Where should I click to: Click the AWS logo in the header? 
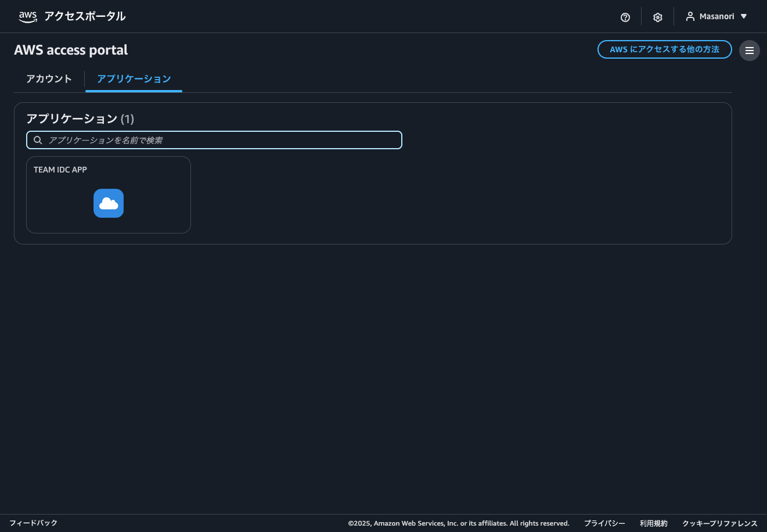(27, 17)
